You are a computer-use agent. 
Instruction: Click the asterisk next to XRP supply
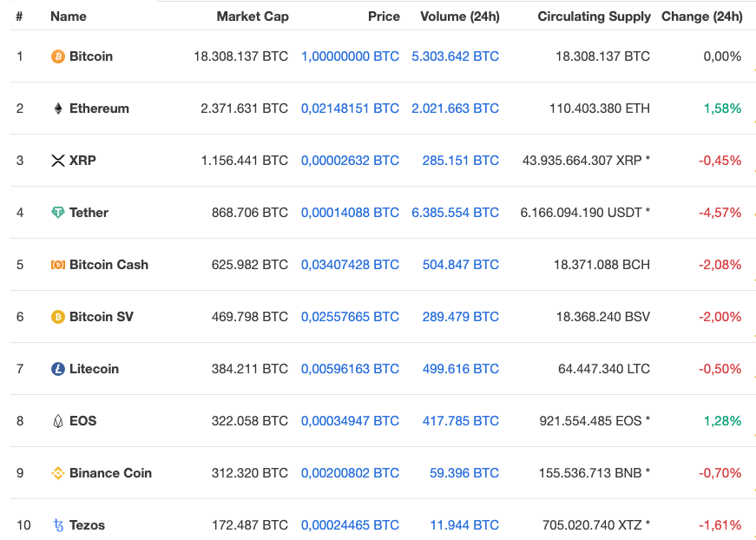point(648,161)
